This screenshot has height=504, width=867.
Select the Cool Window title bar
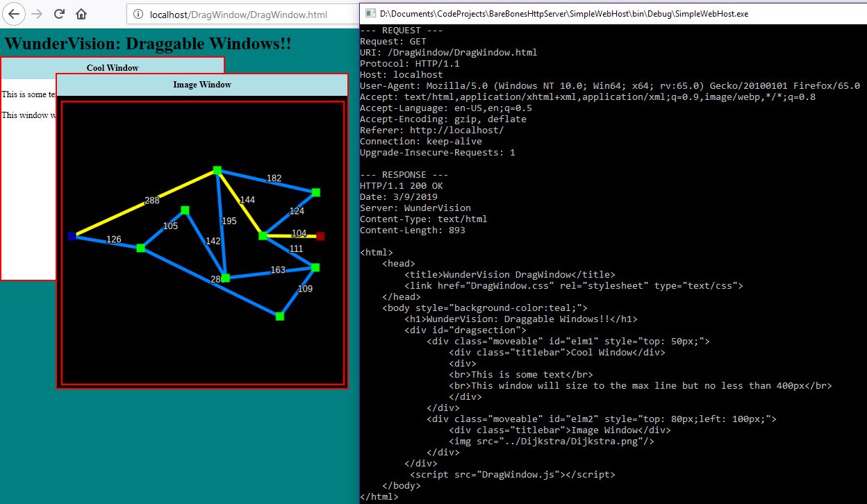(113, 66)
